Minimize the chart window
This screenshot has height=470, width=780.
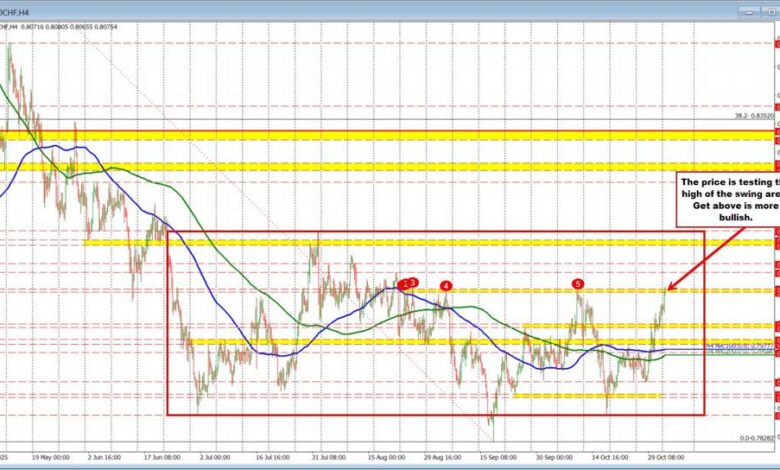746,10
